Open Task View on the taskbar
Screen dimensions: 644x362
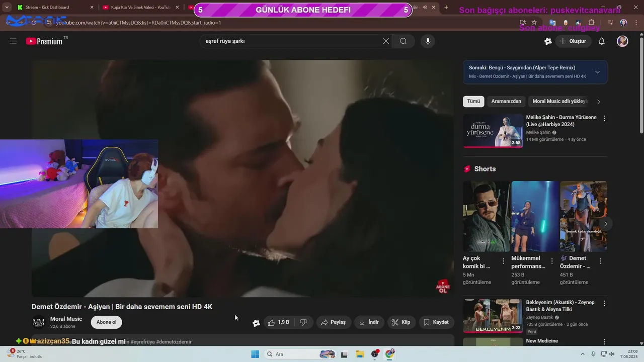344,354
